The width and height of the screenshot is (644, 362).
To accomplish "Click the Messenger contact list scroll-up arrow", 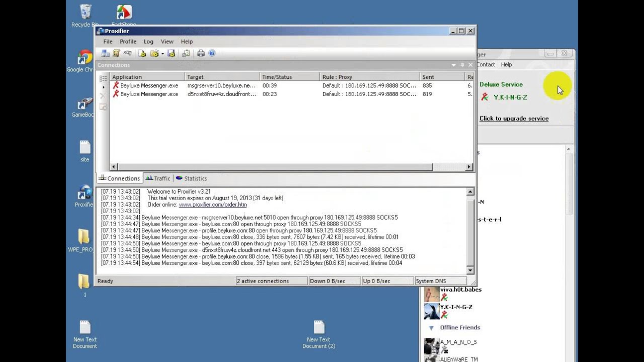I will click(x=569, y=149).
